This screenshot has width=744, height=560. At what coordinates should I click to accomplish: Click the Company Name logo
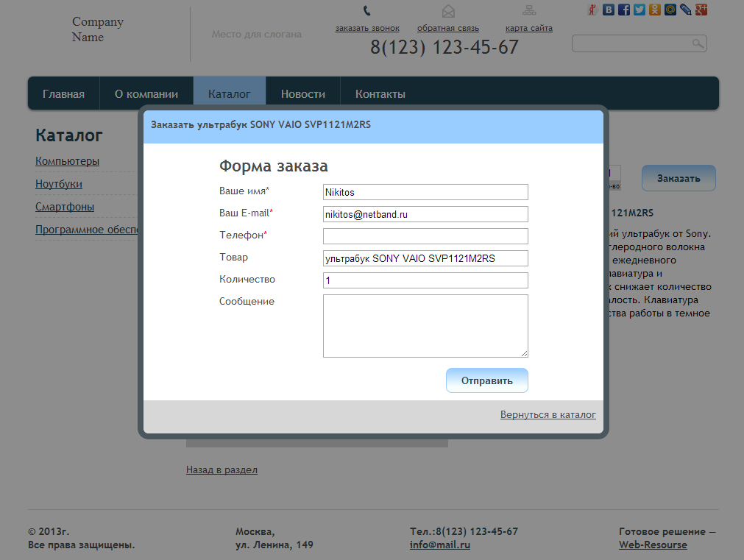[x=97, y=29]
